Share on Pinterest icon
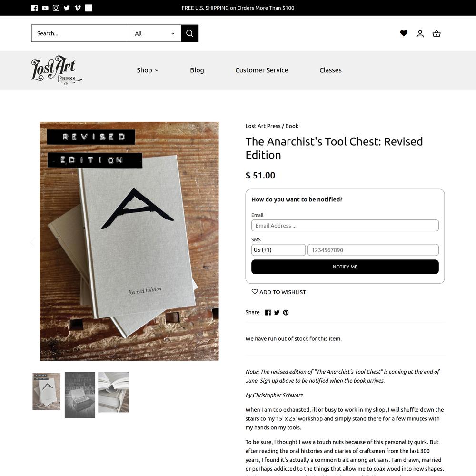 [286, 313]
